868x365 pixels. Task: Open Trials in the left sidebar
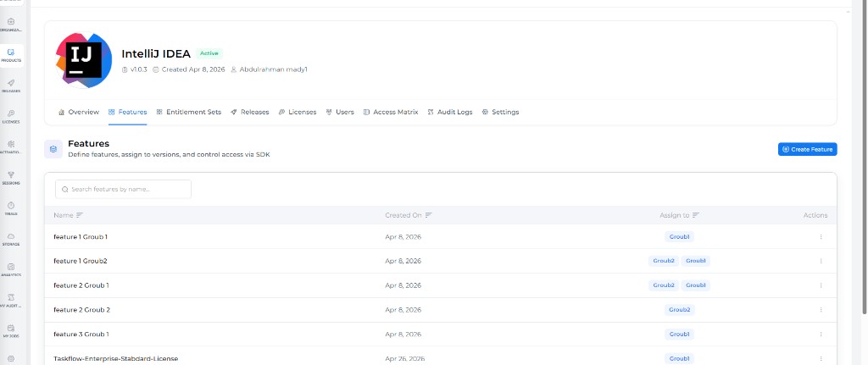point(11,208)
